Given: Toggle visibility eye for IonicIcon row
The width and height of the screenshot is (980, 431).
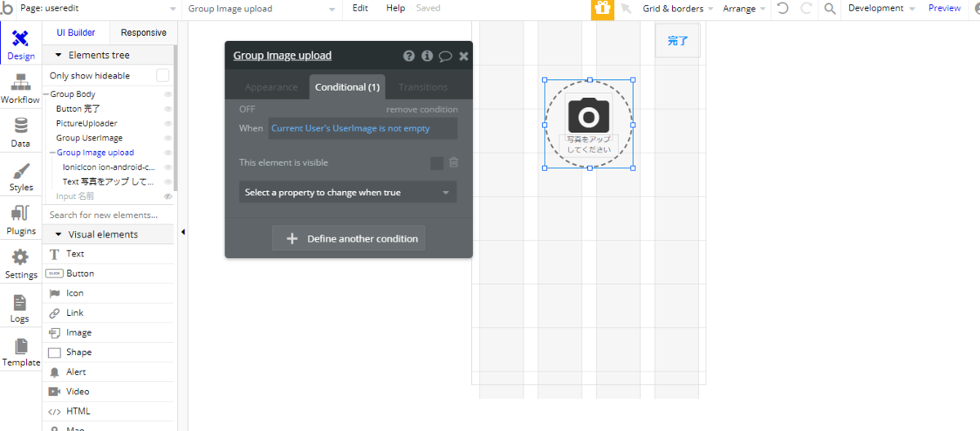Looking at the screenshot, I should tap(168, 167).
